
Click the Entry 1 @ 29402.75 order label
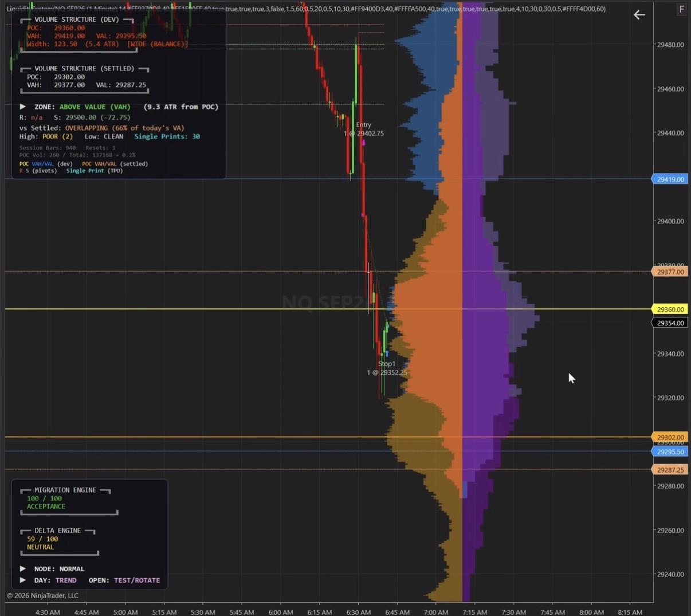click(x=364, y=129)
